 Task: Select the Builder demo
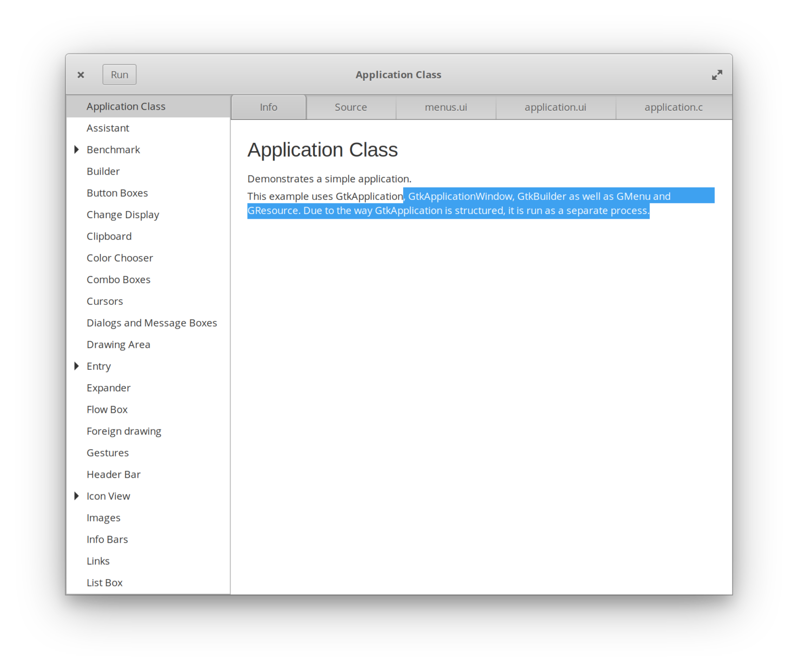103,171
